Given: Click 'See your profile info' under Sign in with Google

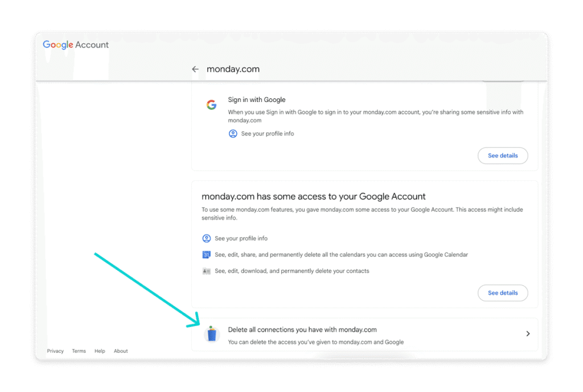Looking at the screenshot, I should point(268,134).
